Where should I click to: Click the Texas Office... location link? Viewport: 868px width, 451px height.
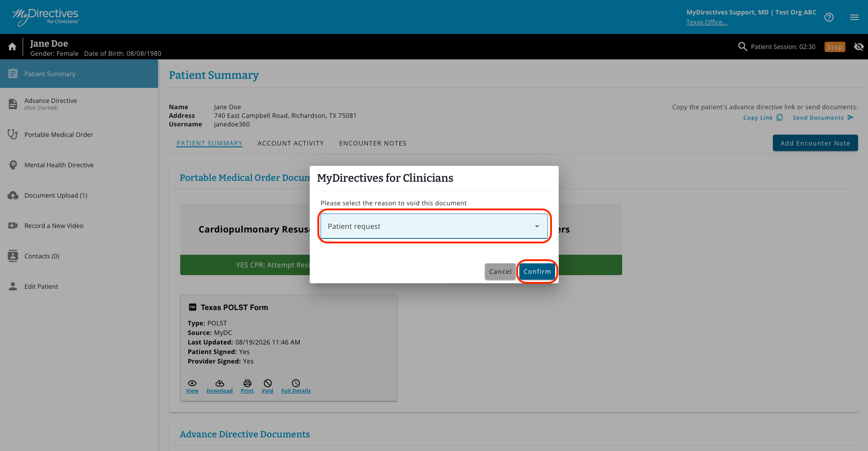[x=706, y=22]
